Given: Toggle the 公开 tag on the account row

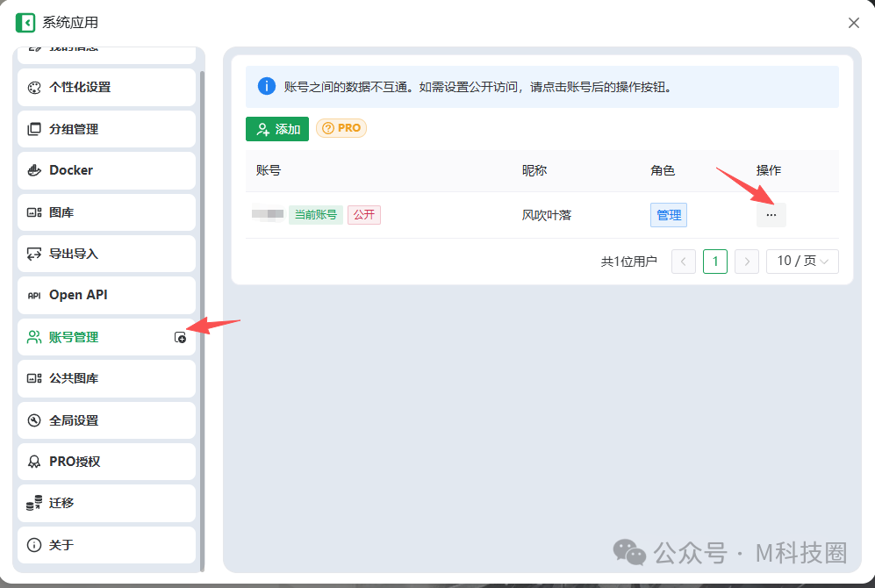Looking at the screenshot, I should point(363,214).
